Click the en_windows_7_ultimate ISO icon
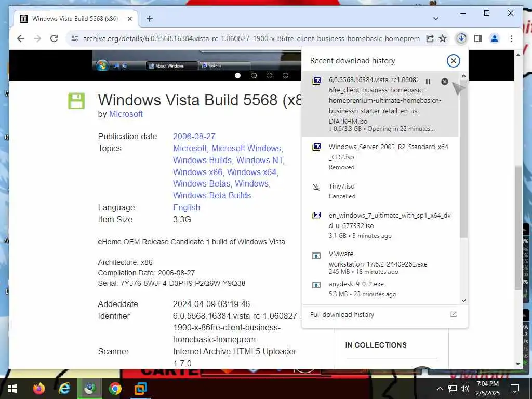Image resolution: width=532 pixels, height=399 pixels. (x=316, y=216)
